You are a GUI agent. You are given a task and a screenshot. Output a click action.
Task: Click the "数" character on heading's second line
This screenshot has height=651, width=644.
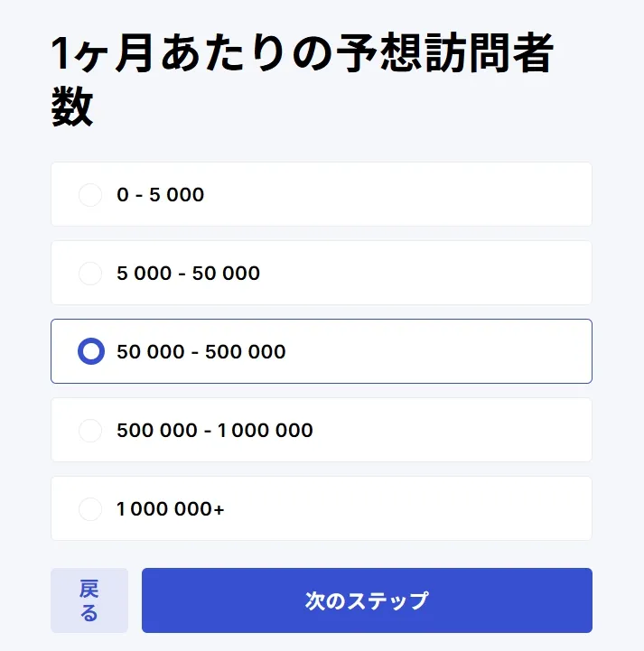[x=71, y=108]
